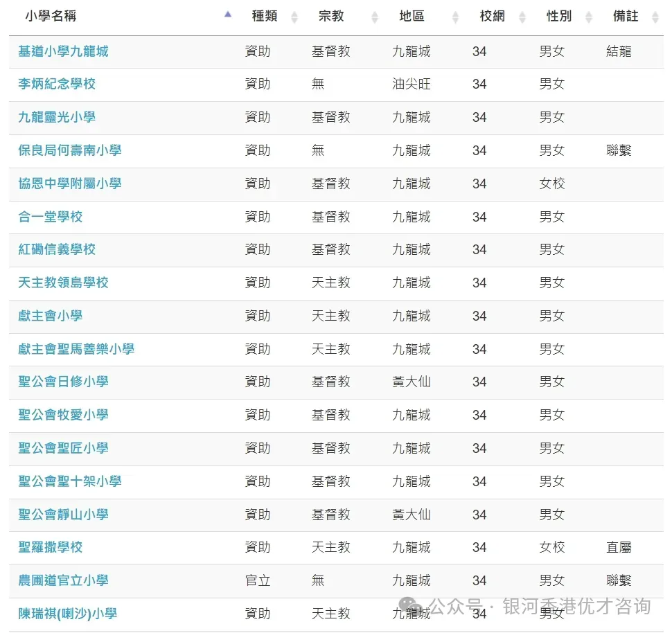This screenshot has height=633, width=672.
Task: Open 聖羅撒學校 link
Action: click(x=51, y=547)
